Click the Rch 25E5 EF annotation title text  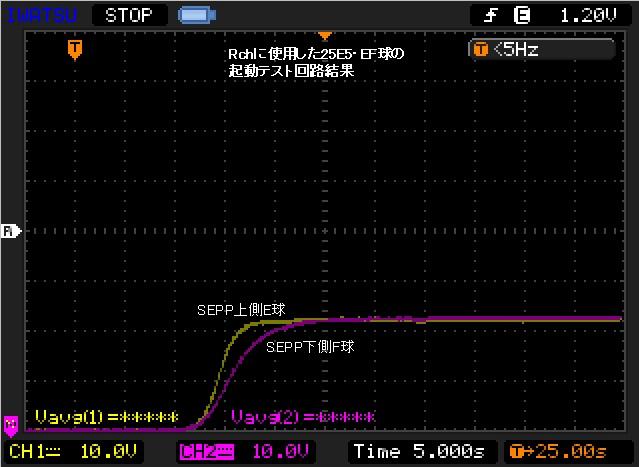[x=316, y=54]
